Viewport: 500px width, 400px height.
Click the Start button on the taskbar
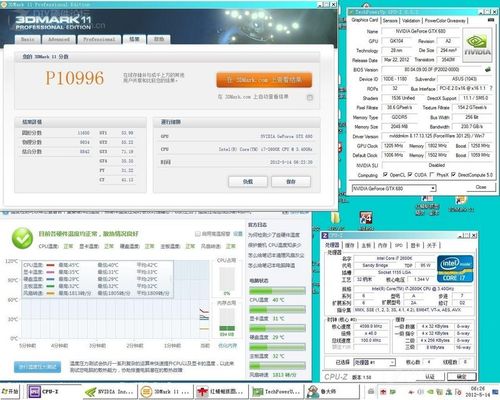click(10, 391)
